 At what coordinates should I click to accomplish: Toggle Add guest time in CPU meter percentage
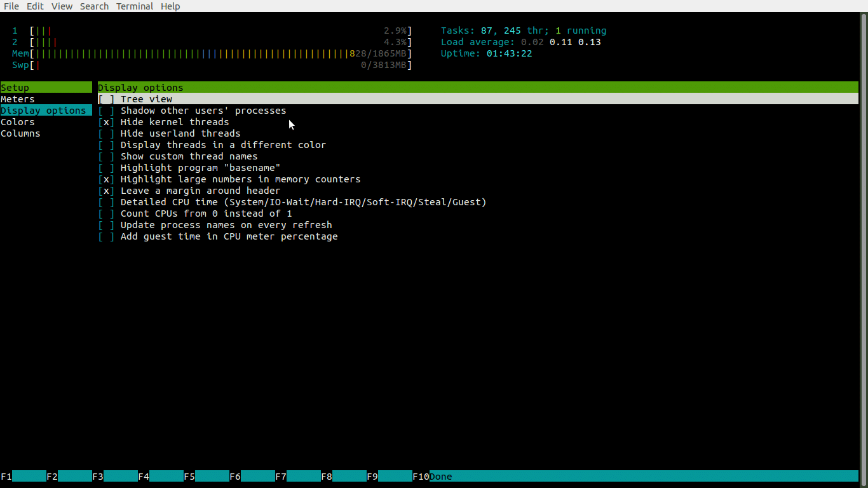[106, 236]
